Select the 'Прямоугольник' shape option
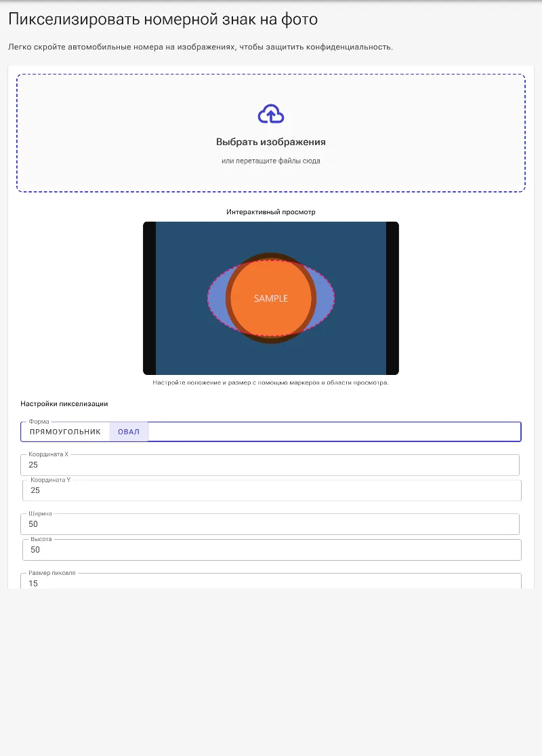The width and height of the screenshot is (542, 756). [x=65, y=431]
